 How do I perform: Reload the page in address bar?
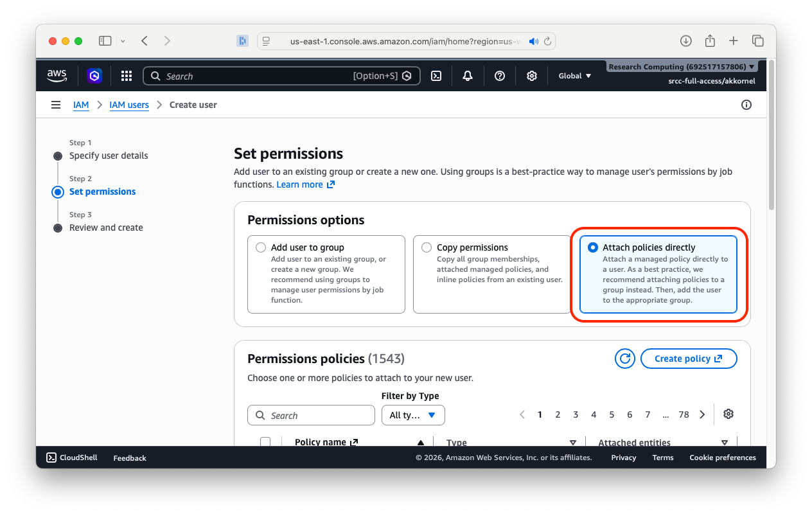click(x=548, y=41)
